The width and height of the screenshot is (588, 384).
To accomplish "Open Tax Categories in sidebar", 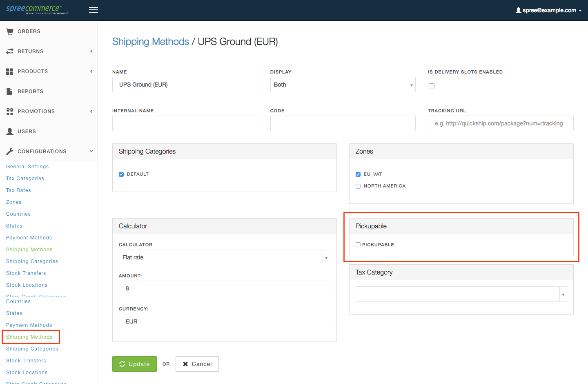I will click(25, 179).
